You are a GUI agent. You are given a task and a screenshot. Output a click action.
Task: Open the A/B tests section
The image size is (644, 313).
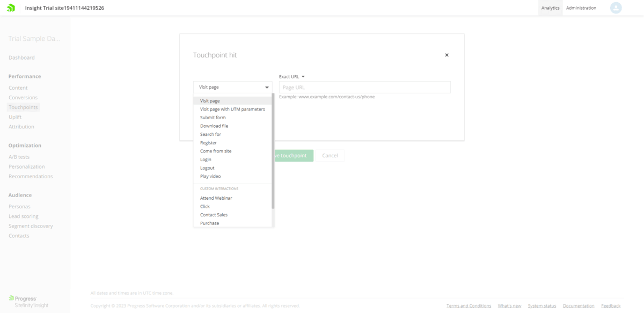click(20, 157)
